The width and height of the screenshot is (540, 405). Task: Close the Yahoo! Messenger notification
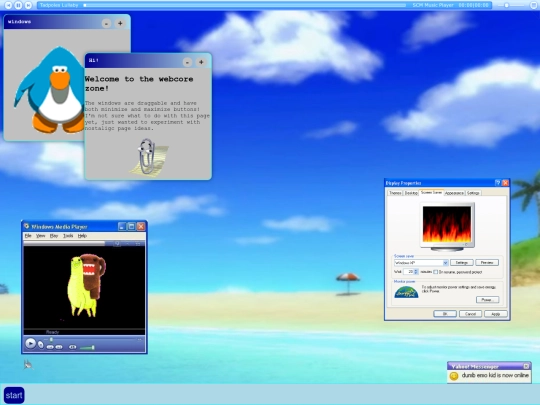pos(526,366)
